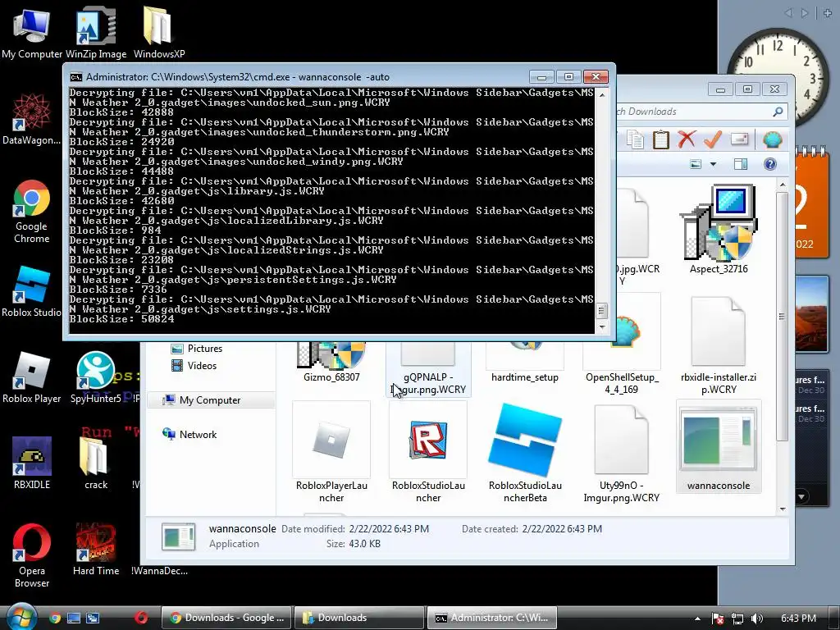
Task: Switch to the Downloads folder taskbar button
Action: tap(359, 618)
